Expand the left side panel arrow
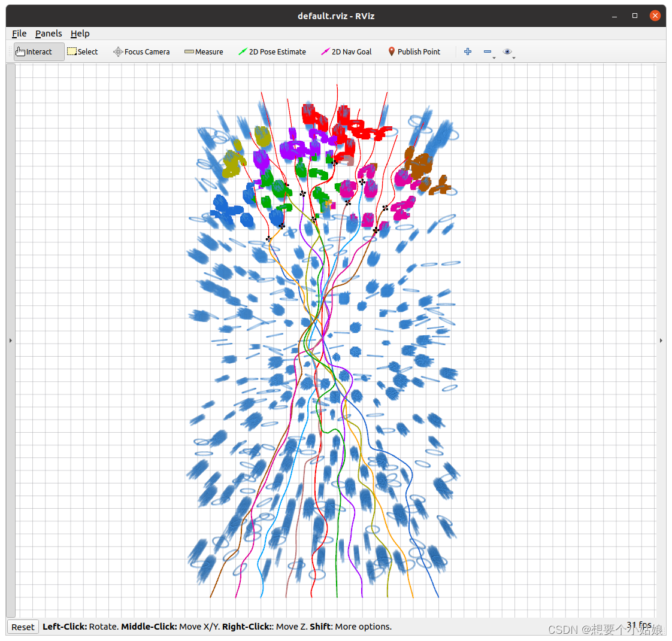This screenshot has width=672, height=641. pyautogui.click(x=10, y=341)
